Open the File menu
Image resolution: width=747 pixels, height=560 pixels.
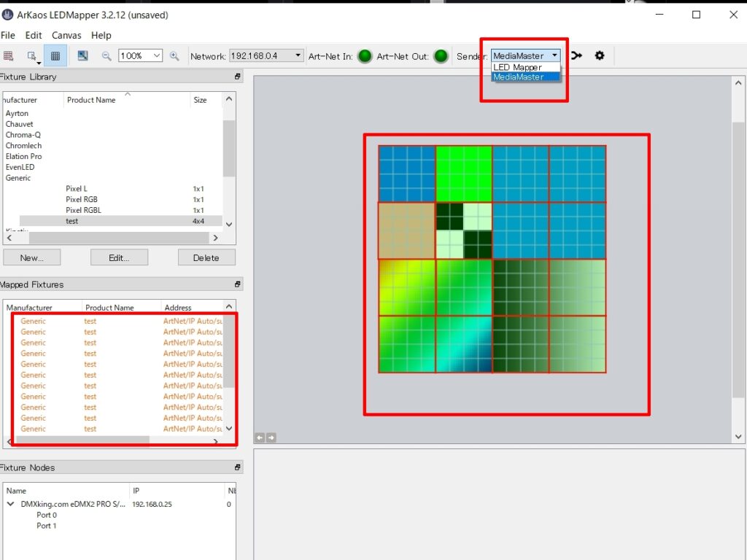pos(7,35)
